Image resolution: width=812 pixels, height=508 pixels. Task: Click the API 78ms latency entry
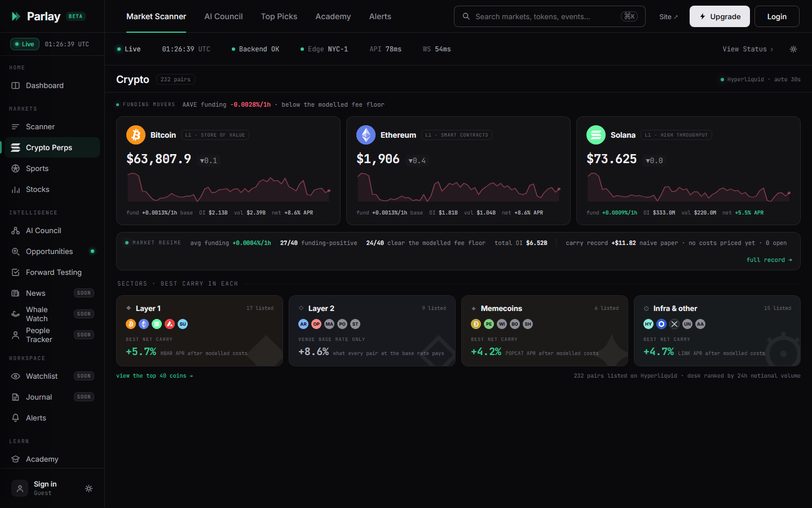386,49
